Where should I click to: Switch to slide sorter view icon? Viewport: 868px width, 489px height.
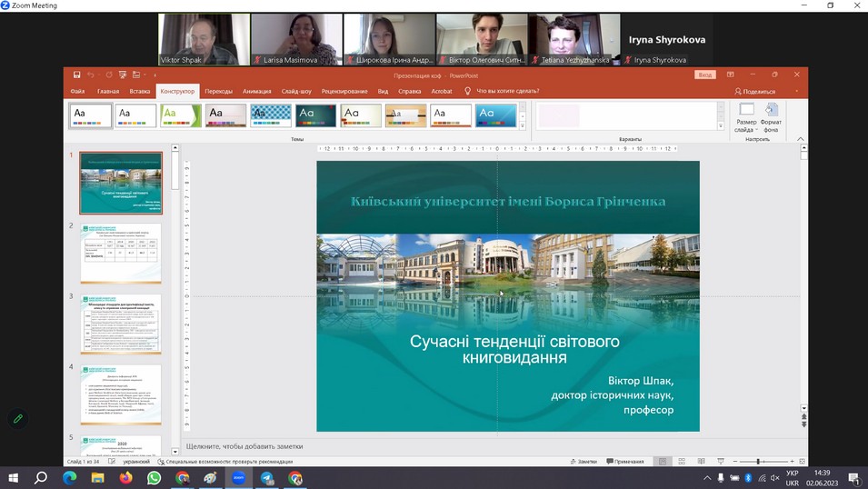[680, 462]
